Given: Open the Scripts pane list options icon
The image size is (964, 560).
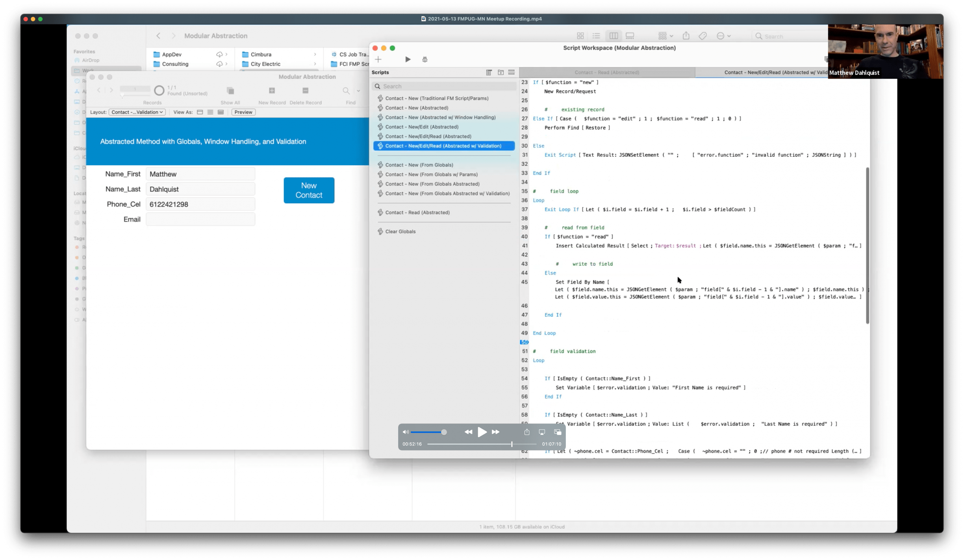Looking at the screenshot, I should coord(511,72).
